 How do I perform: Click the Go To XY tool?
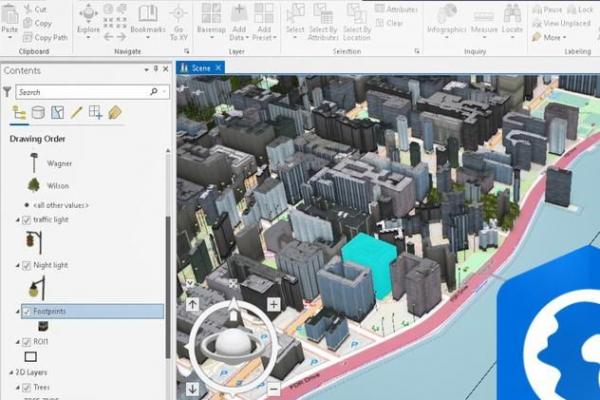(x=179, y=19)
